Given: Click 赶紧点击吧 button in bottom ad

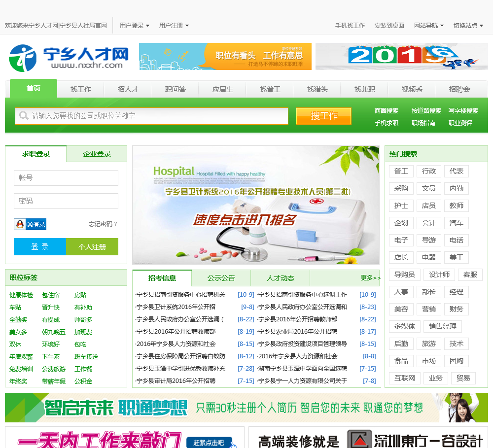Looking at the screenshot, I should (209, 443).
